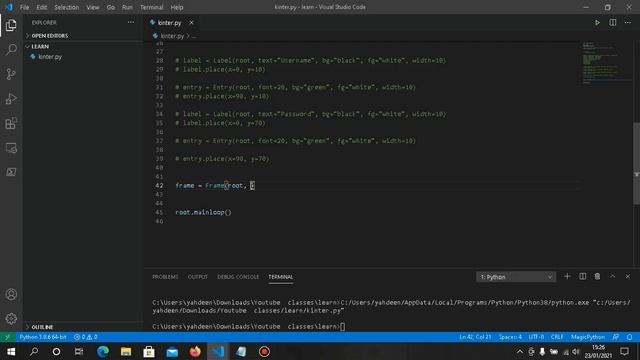This screenshot has width=640, height=360.
Task: Open the Extensions view
Action: coord(11,123)
